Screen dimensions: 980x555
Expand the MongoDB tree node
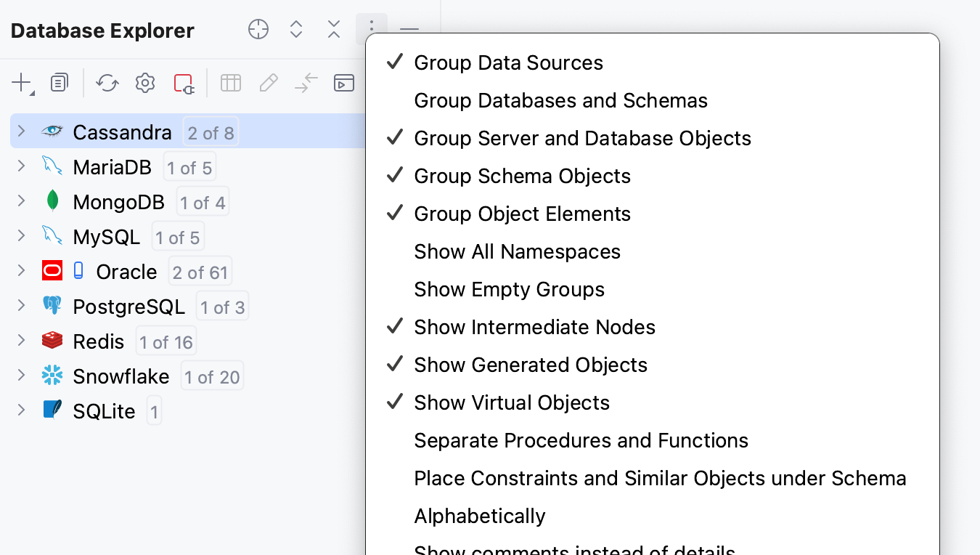click(x=21, y=200)
